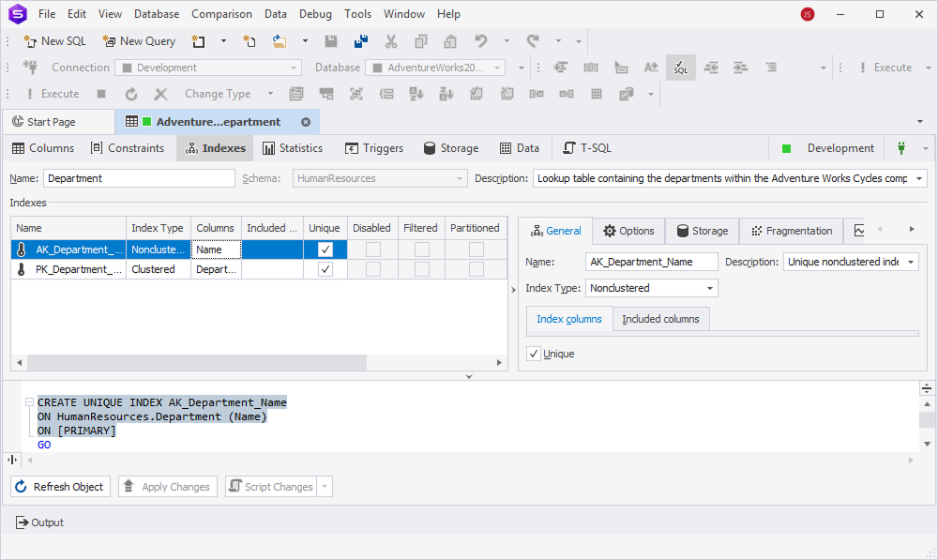Click the Save floppy disk icon
The height and width of the screenshot is (560, 938).
point(331,41)
